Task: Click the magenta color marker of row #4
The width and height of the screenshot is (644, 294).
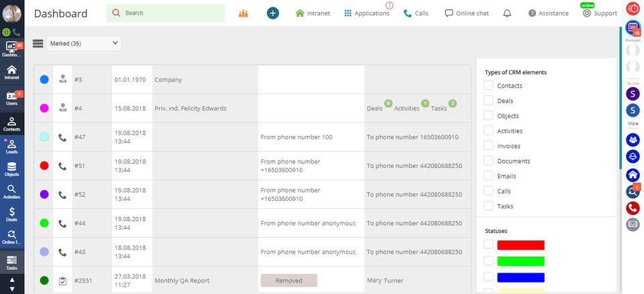Action: (x=44, y=108)
